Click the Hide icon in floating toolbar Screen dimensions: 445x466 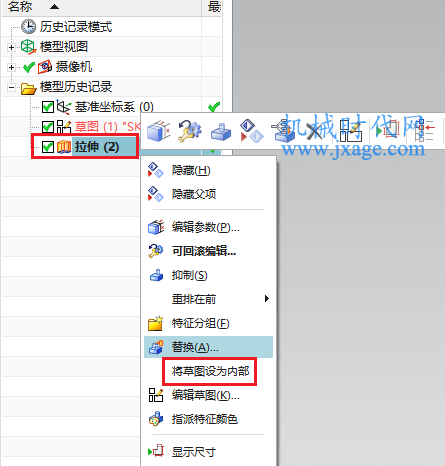(252, 131)
